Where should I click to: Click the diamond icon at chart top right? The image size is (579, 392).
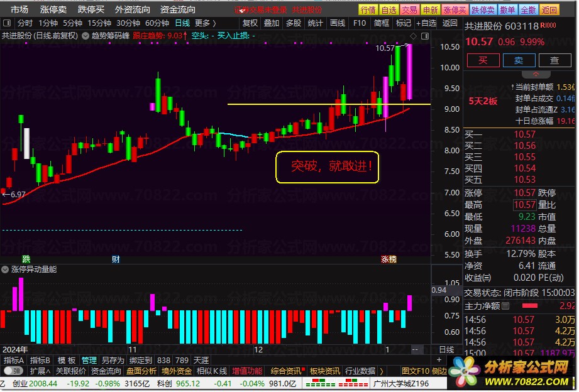coord(413,36)
